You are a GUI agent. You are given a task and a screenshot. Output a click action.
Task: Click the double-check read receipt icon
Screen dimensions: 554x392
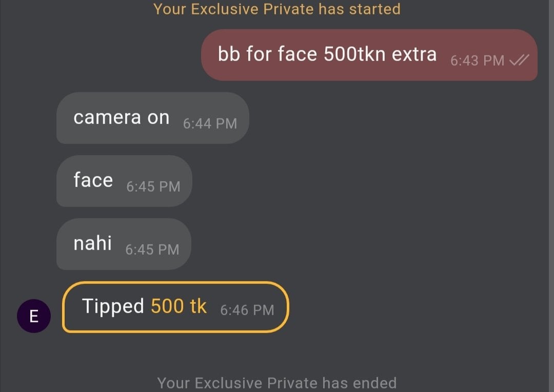(x=519, y=60)
